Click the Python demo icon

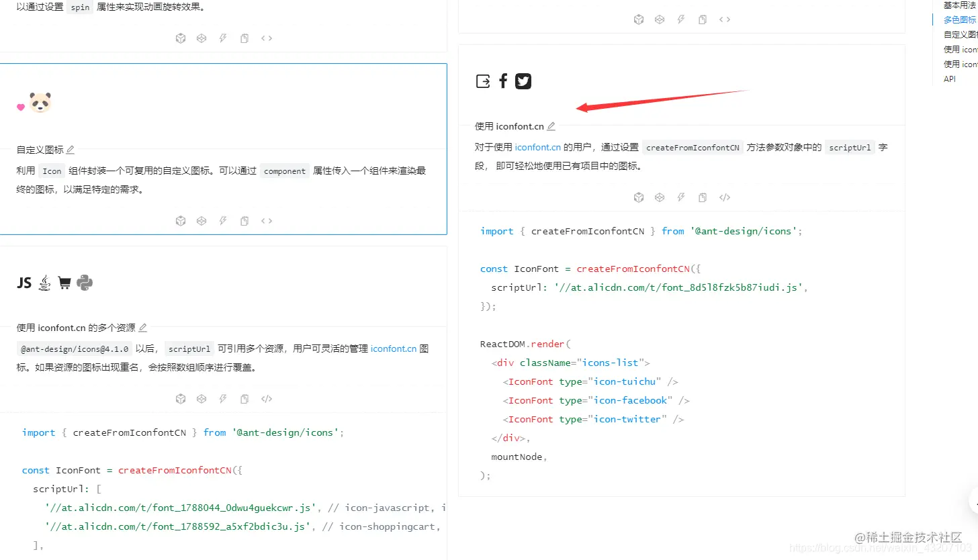click(85, 283)
